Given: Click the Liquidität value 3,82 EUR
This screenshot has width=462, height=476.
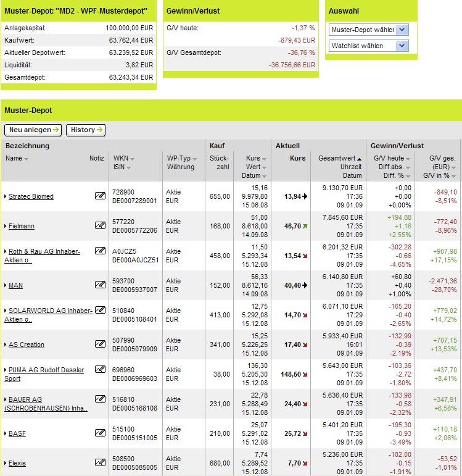Looking at the screenshot, I should (139, 65).
